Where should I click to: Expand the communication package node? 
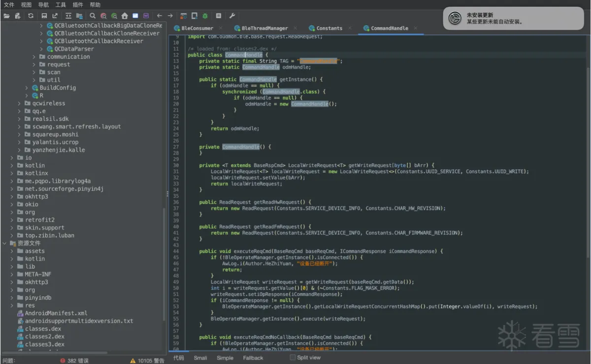click(x=34, y=57)
